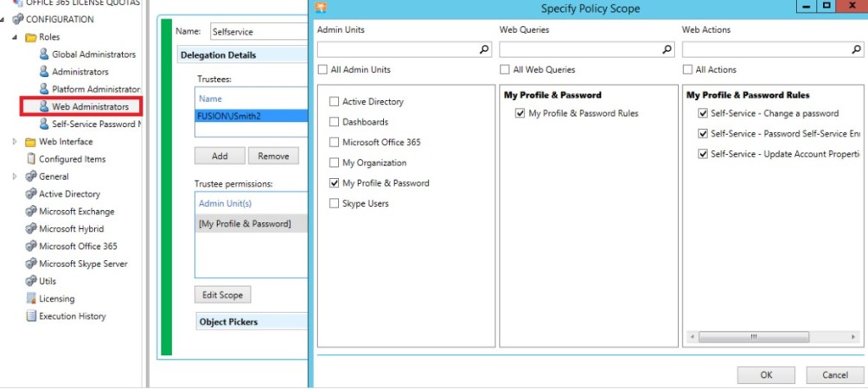Click the Configured Items clipboard icon
Image resolution: width=868 pixels, height=389 pixels.
coord(31,159)
